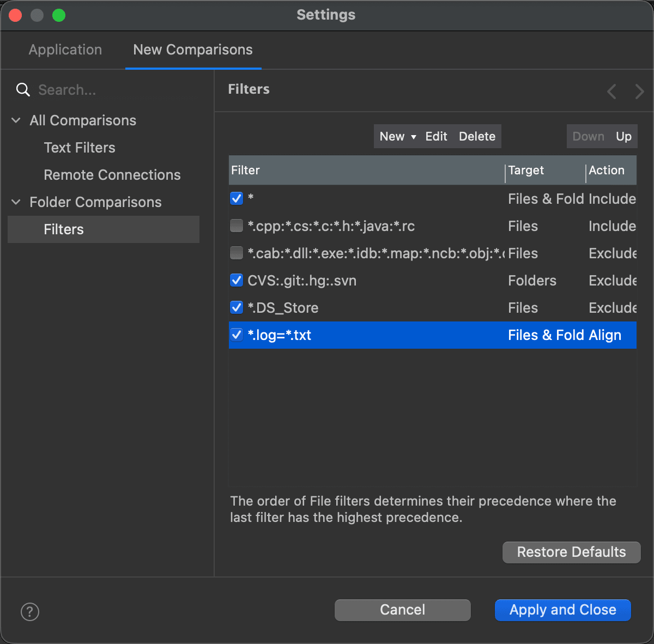This screenshot has width=654, height=644.
Task: Click the Target column header
Action: coord(545,170)
